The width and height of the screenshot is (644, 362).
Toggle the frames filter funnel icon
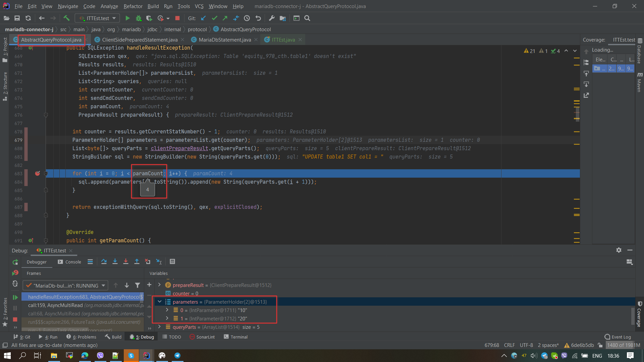coord(138,286)
